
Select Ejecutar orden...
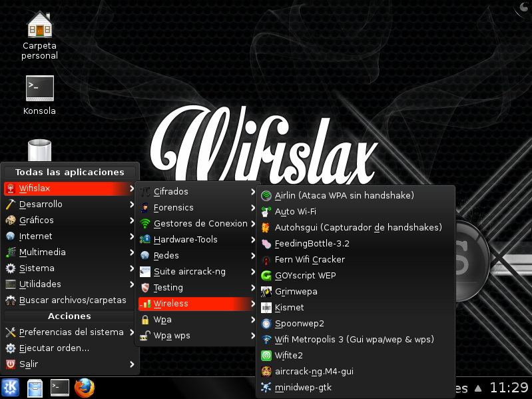69,348
